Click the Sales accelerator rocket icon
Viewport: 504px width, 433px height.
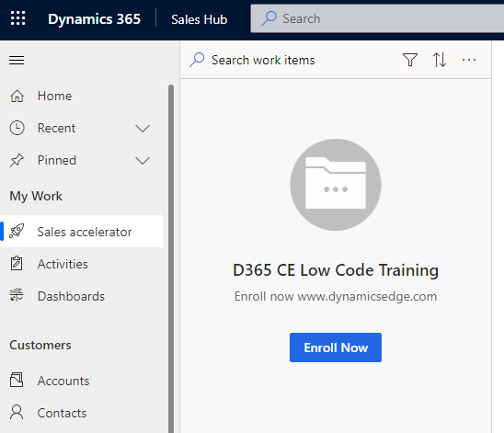pyautogui.click(x=17, y=232)
